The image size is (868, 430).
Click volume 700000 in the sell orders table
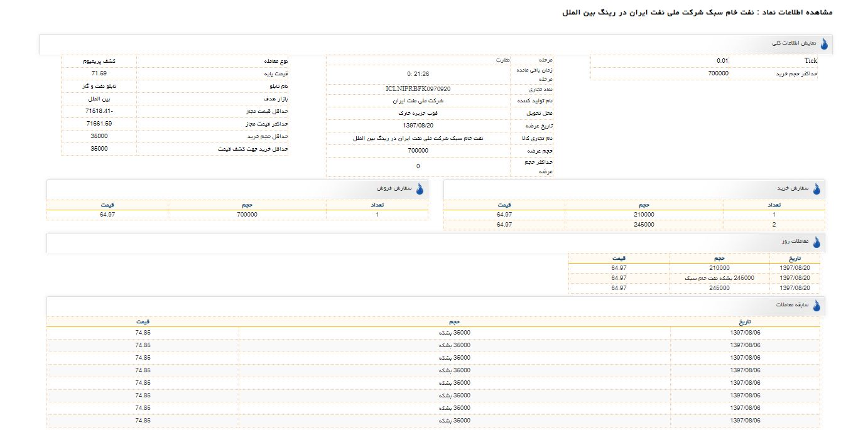[247, 215]
